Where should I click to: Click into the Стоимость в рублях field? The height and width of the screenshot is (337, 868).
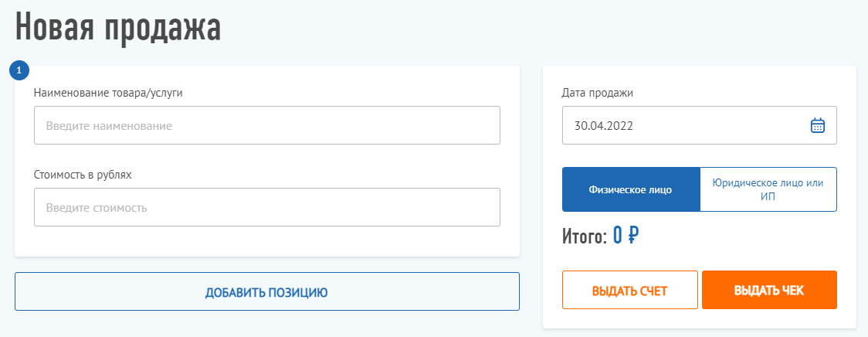(x=266, y=207)
